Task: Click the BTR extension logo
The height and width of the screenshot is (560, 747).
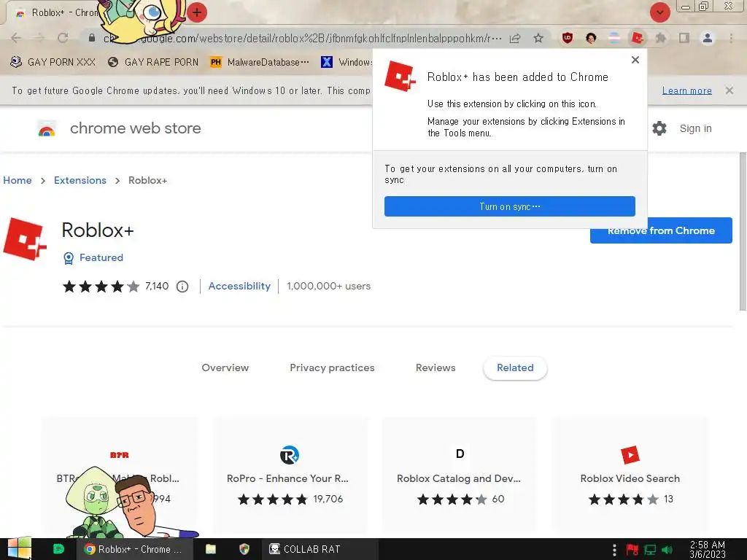Action: point(119,455)
